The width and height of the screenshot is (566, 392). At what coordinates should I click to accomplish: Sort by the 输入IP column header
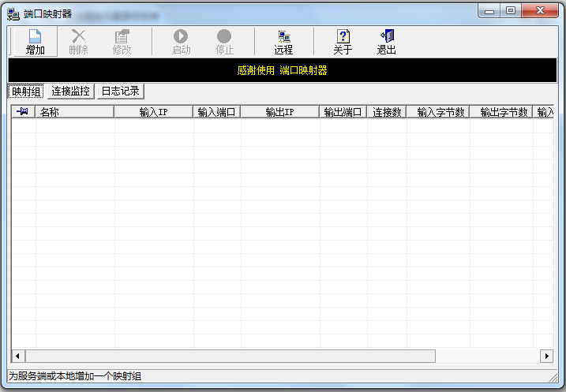coord(153,112)
